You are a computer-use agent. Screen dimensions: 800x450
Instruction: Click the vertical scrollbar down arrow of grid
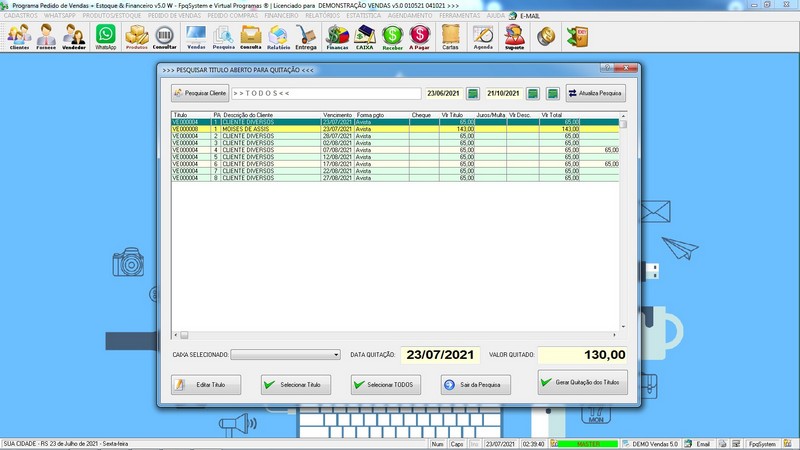click(x=623, y=327)
